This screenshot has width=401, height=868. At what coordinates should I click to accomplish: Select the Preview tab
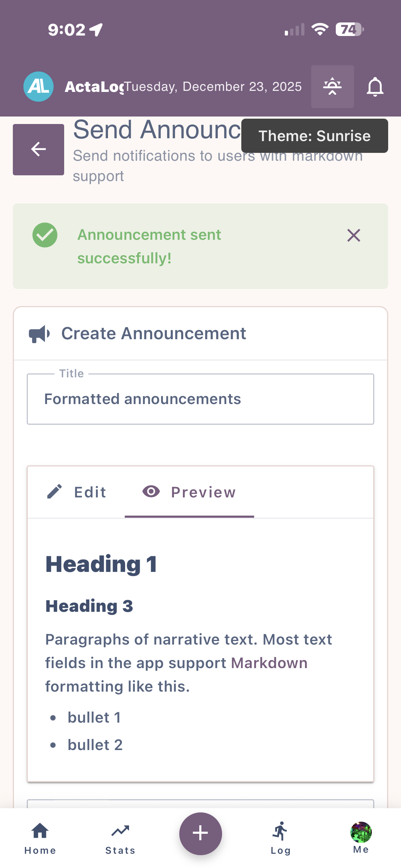coord(189,492)
